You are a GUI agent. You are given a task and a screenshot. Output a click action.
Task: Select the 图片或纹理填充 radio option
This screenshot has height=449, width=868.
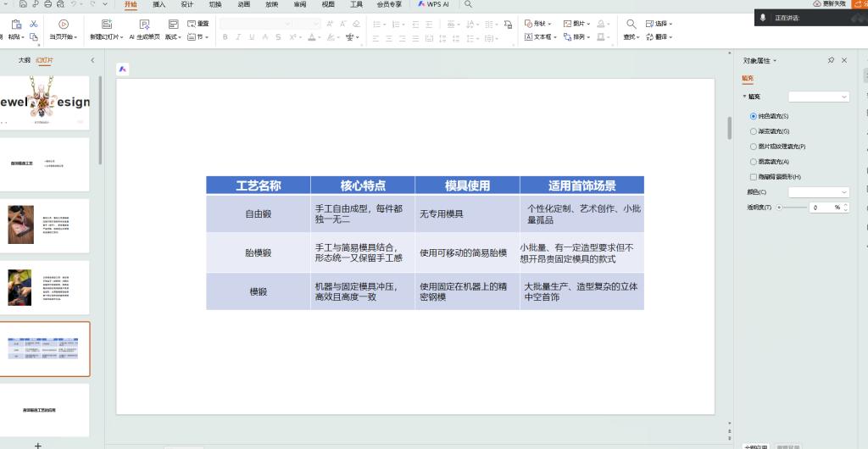pos(754,147)
